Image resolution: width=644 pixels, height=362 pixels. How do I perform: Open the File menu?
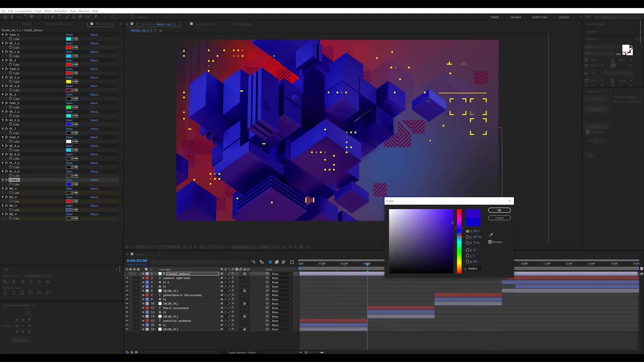(x=3, y=11)
